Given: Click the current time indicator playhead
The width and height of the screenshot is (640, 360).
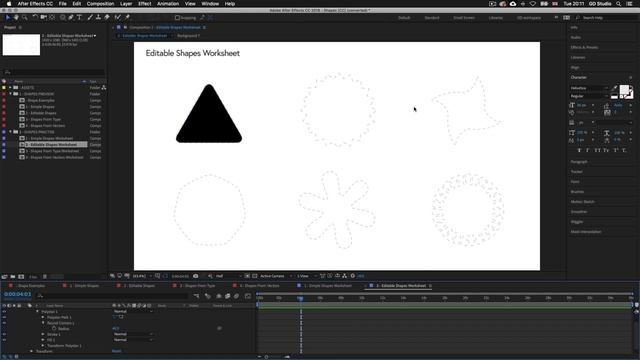Looking at the screenshot, I should [300, 298].
